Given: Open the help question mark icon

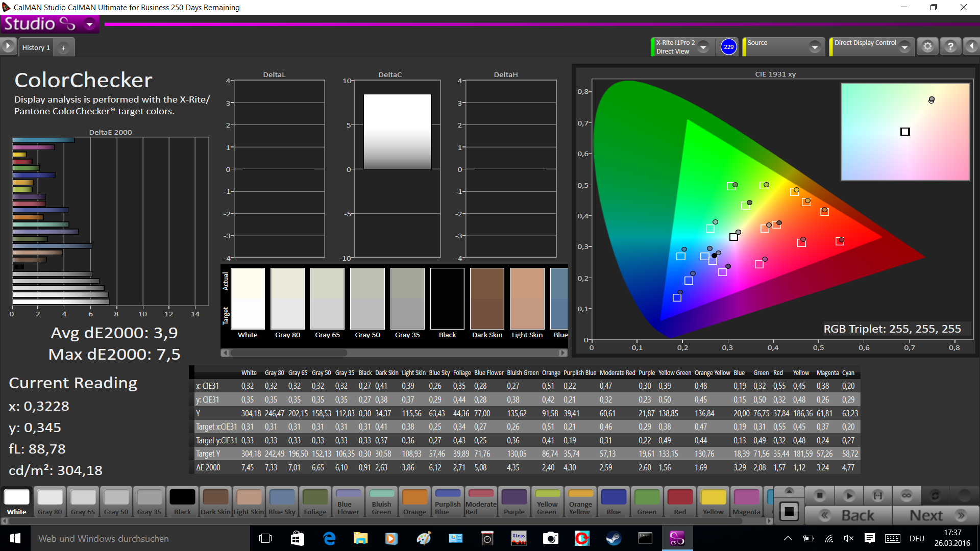Looking at the screenshot, I should tap(950, 46).
